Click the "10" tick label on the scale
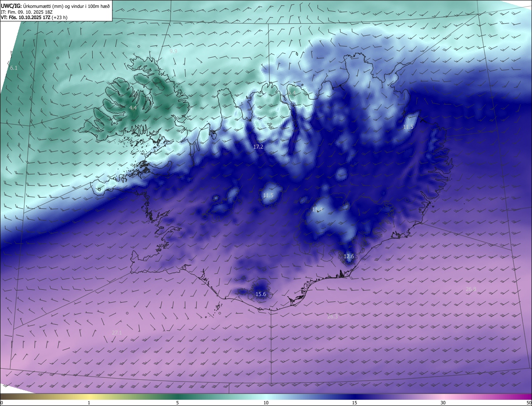The height and width of the screenshot is (406, 532). [266, 403]
